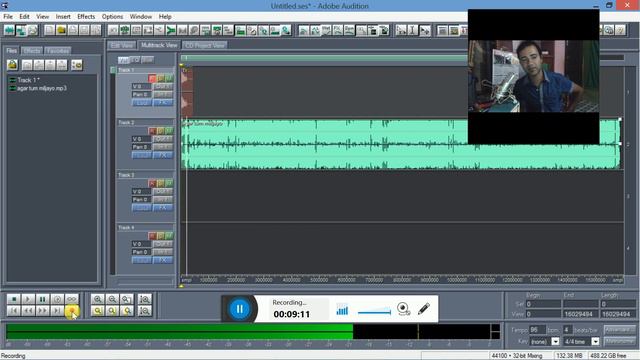Click the recorder audio level bars icon

(x=342, y=310)
